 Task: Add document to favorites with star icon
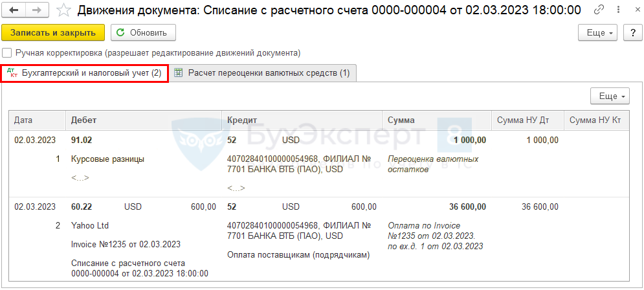tap(63, 10)
